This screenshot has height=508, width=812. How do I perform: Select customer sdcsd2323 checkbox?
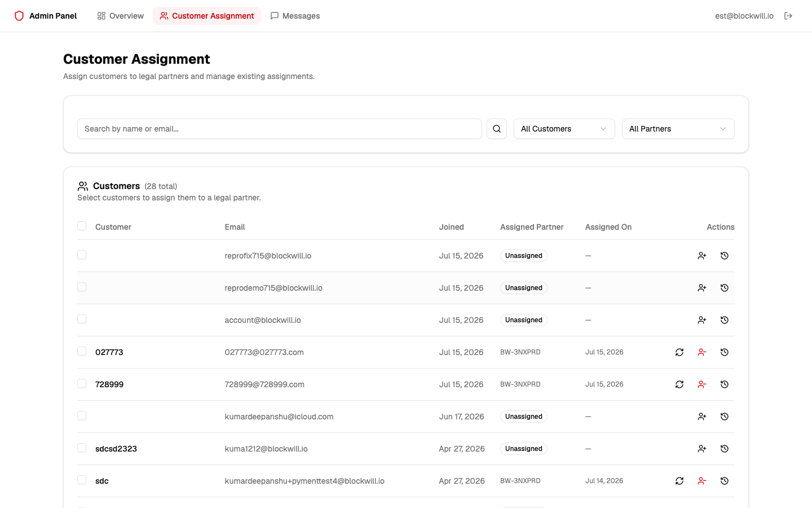point(82,448)
